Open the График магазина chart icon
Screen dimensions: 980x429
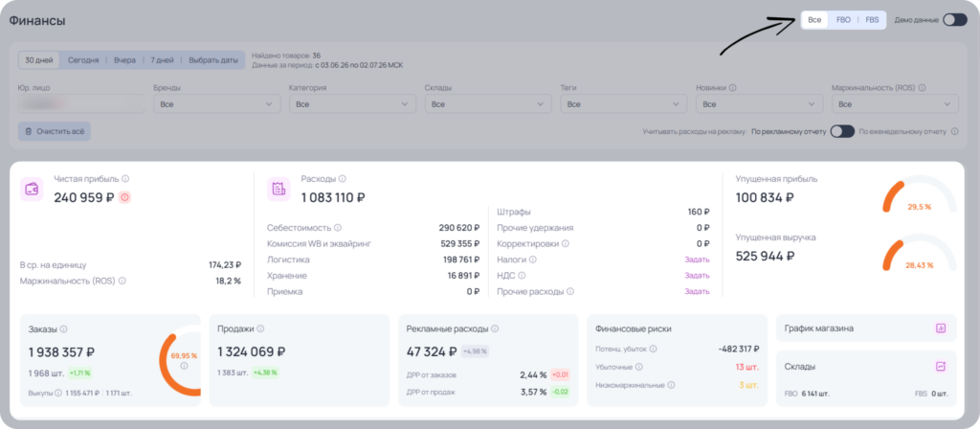coord(941,328)
